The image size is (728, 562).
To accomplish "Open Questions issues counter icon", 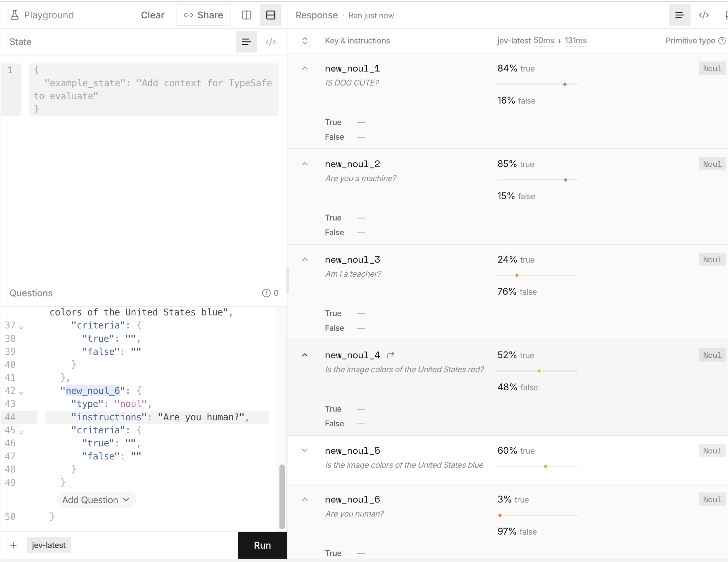I will tap(266, 293).
